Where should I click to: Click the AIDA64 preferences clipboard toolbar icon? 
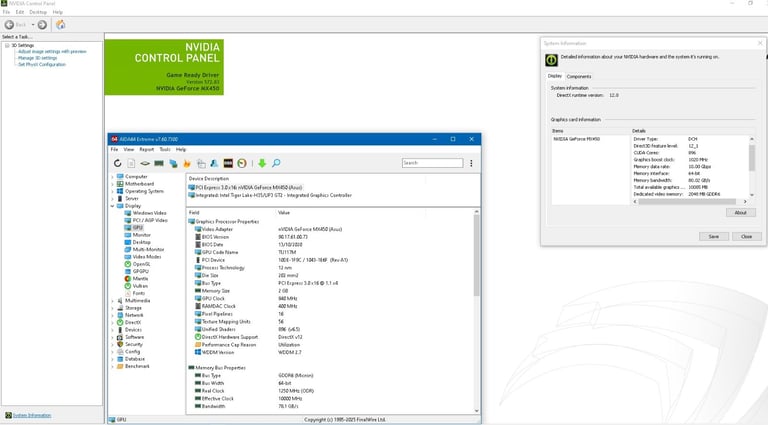[x=201, y=164]
